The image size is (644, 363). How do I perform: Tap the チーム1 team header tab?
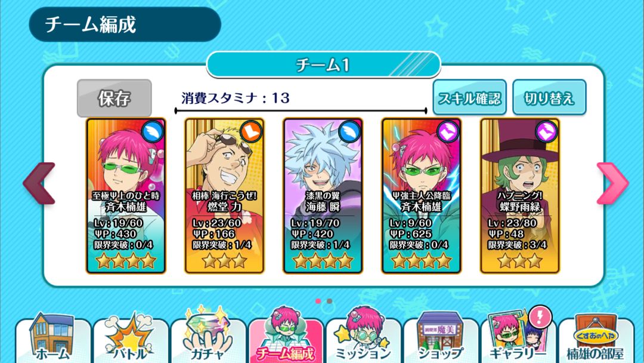pyautogui.click(x=323, y=64)
